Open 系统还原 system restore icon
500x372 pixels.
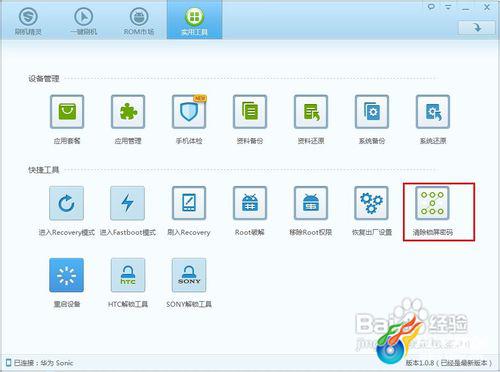[x=433, y=112]
